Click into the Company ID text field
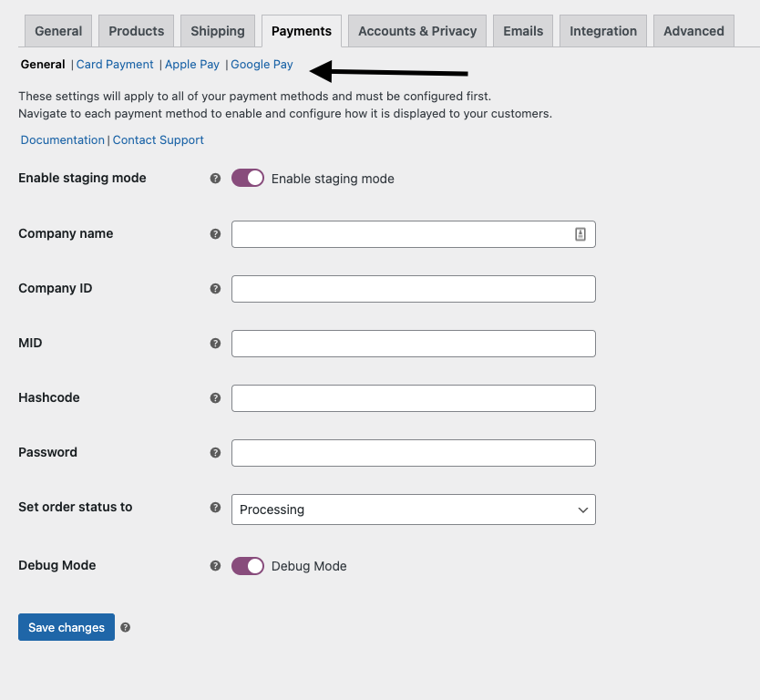Image resolution: width=760 pixels, height=700 pixels. 413,289
